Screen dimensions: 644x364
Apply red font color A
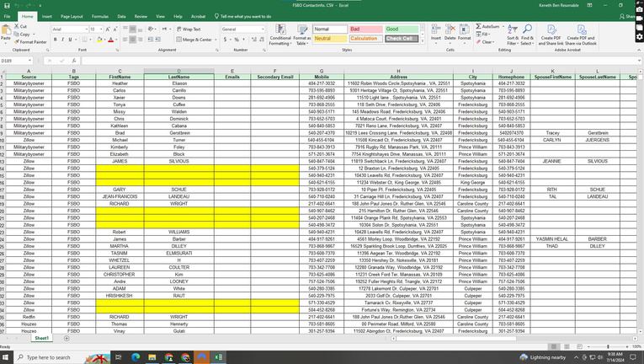pos(110,40)
